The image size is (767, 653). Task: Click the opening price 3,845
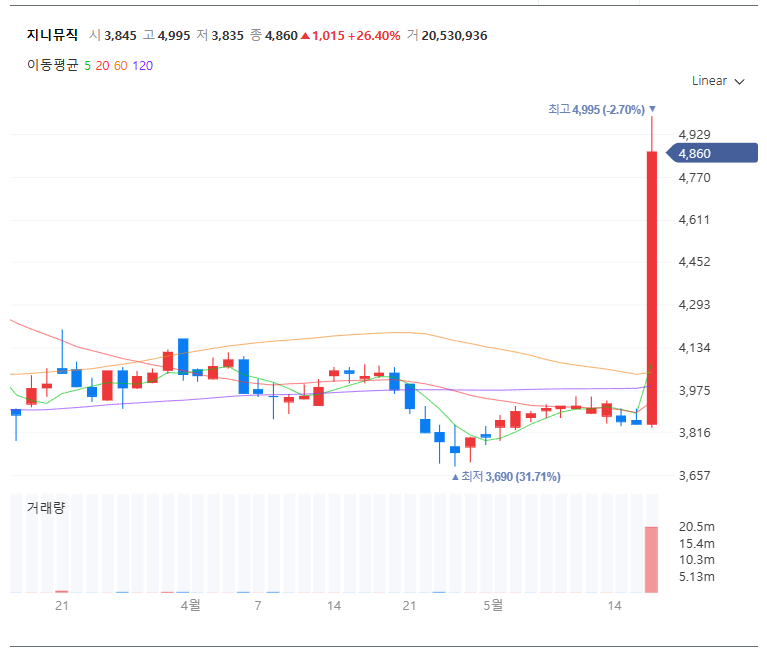coord(120,36)
